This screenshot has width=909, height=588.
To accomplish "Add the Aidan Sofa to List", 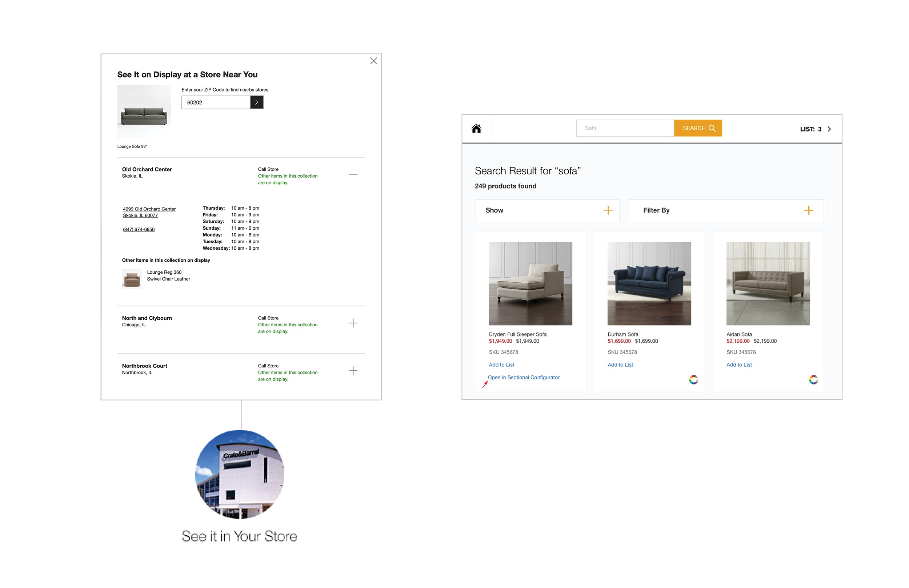I will coord(739,365).
